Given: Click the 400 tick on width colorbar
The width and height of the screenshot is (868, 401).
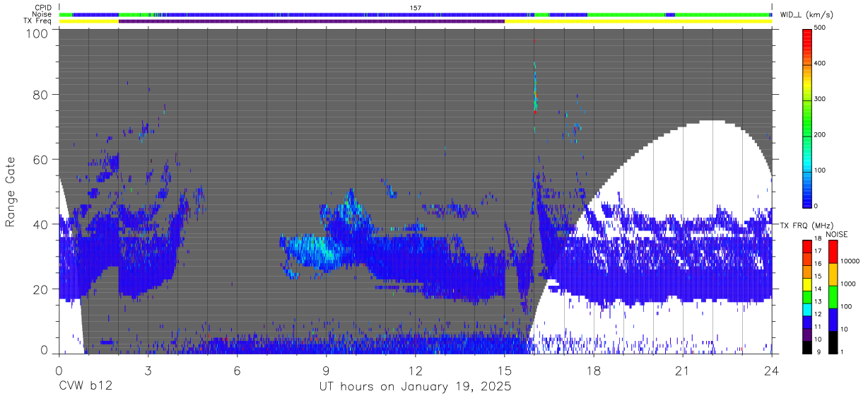Looking at the screenshot, I should coord(820,64).
